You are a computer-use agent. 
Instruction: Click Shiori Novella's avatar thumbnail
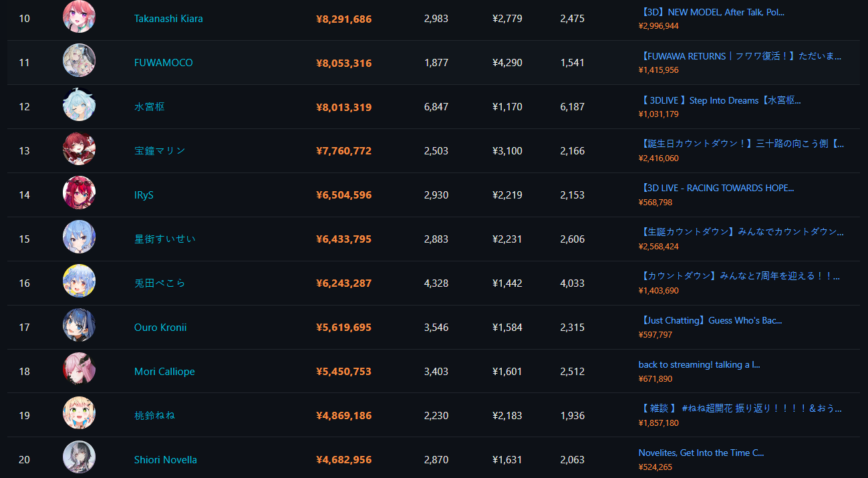[79, 458]
